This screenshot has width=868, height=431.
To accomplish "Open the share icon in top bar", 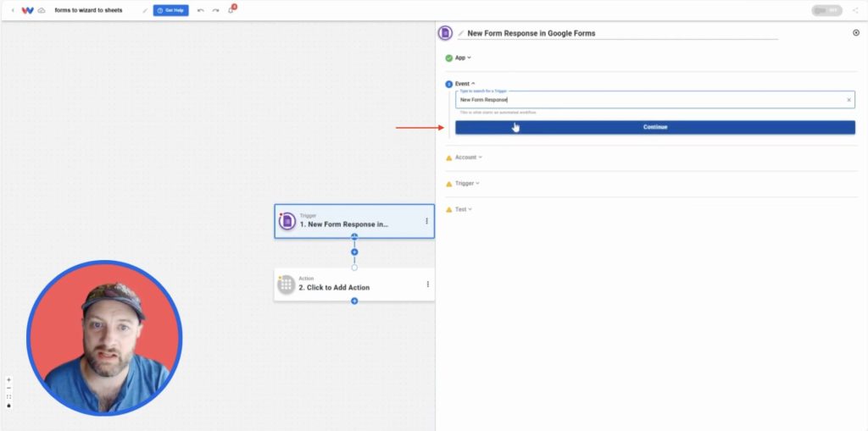I will tap(855, 10).
